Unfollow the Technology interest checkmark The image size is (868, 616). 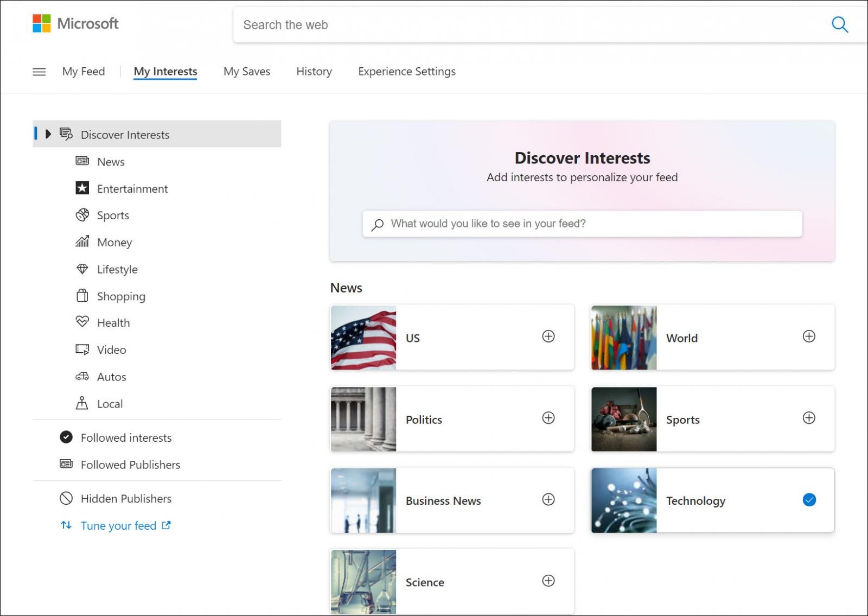(x=809, y=500)
